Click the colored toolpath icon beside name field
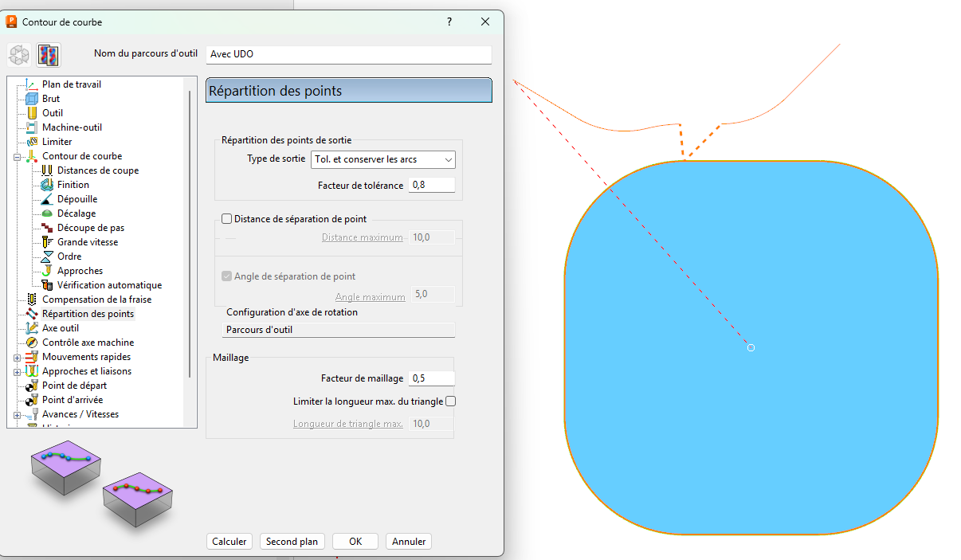The image size is (961, 560). tap(49, 55)
